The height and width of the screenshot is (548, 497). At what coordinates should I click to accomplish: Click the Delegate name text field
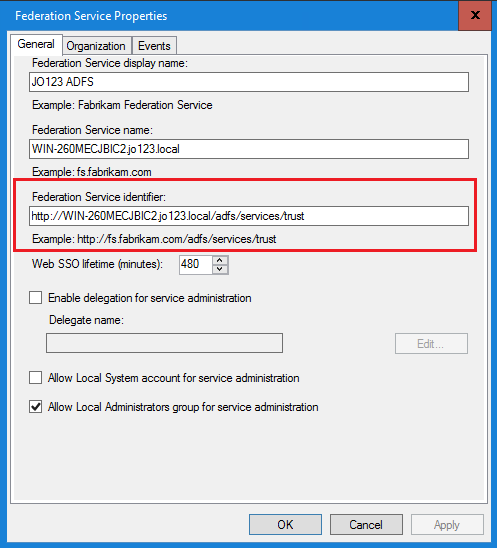(164, 343)
